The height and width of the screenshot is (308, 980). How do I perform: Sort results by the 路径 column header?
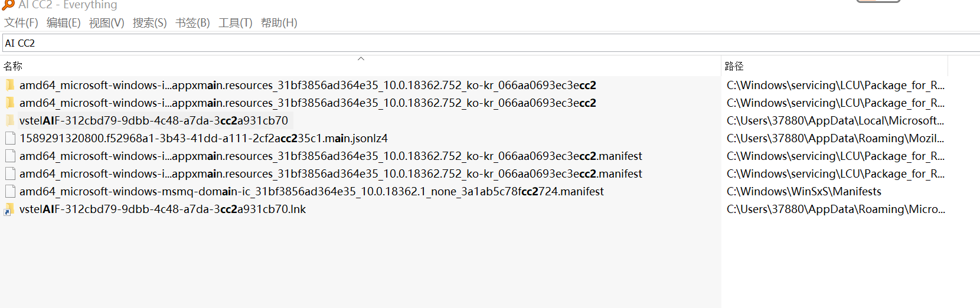coord(734,66)
